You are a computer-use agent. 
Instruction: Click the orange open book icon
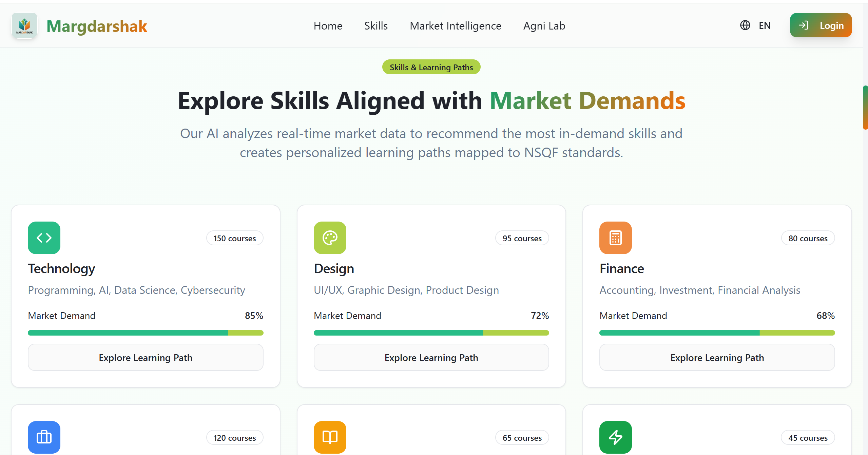(330, 437)
